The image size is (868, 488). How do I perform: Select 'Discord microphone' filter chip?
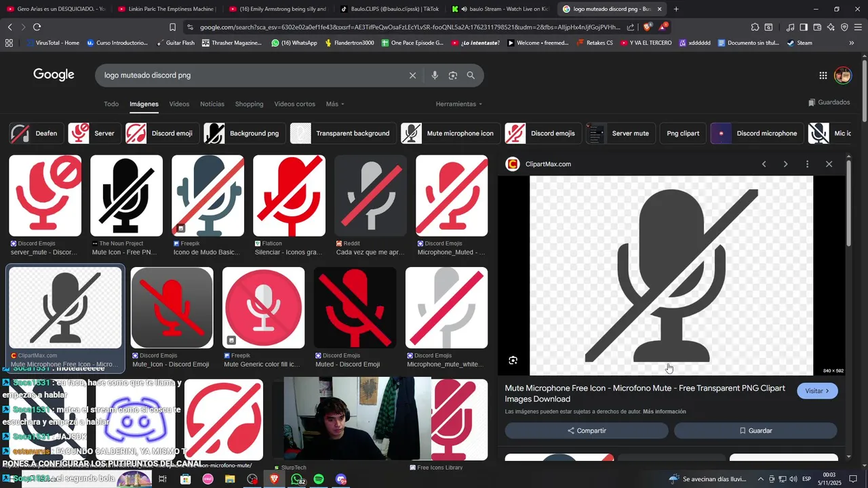757,134
